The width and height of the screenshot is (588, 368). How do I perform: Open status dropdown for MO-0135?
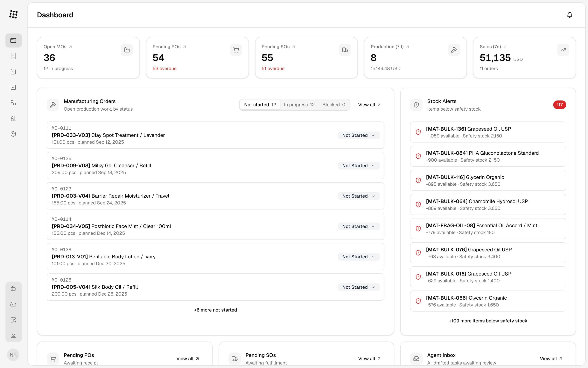pos(359,166)
